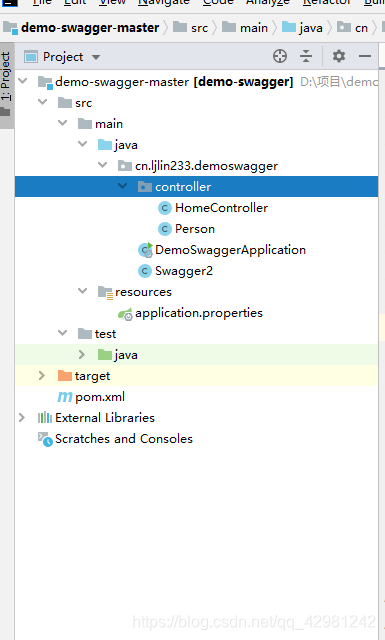The width and height of the screenshot is (385, 640).
Task: Collapse the src folder node
Action: 42,102
